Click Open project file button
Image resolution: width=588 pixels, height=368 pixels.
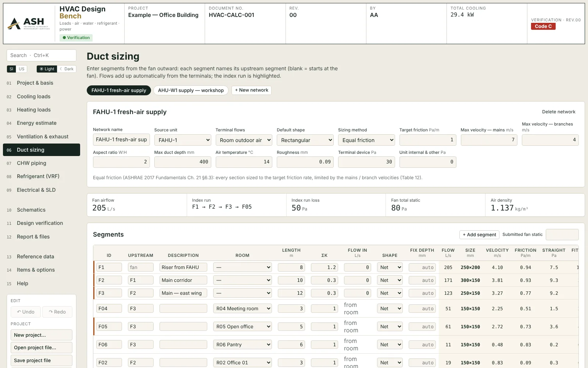[x=42, y=347]
